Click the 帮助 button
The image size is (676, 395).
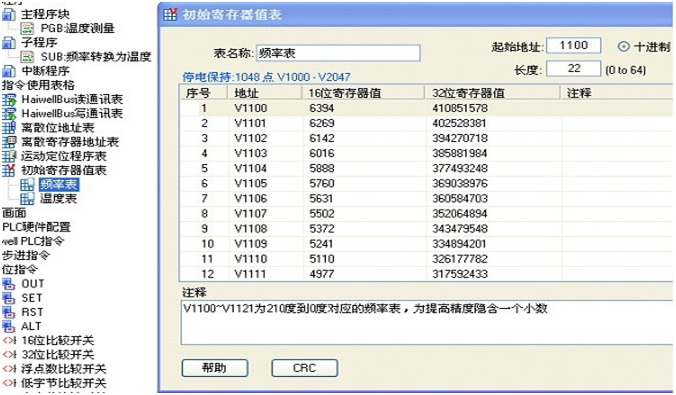(215, 368)
